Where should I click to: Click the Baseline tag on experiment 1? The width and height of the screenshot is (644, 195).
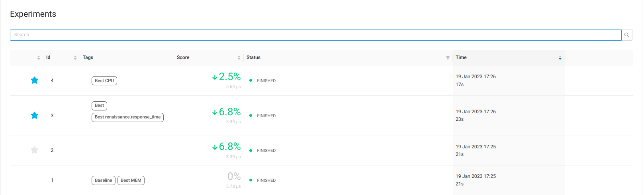point(104,181)
